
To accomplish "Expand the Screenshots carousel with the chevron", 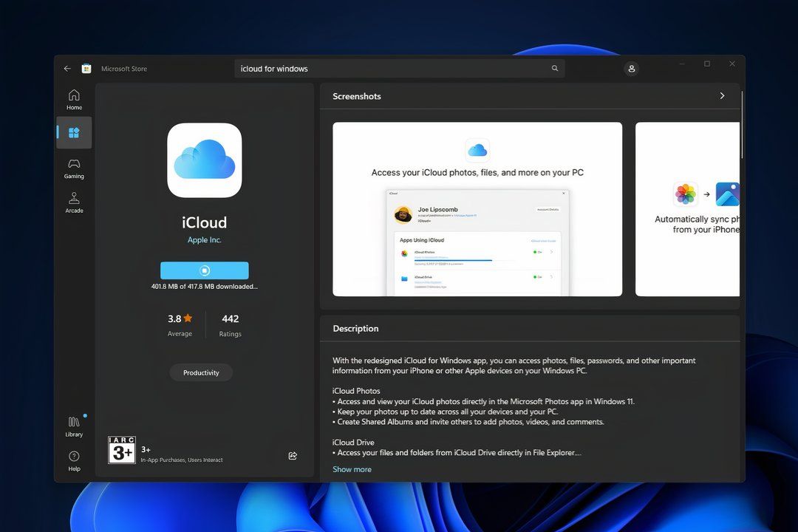I will 722,95.
